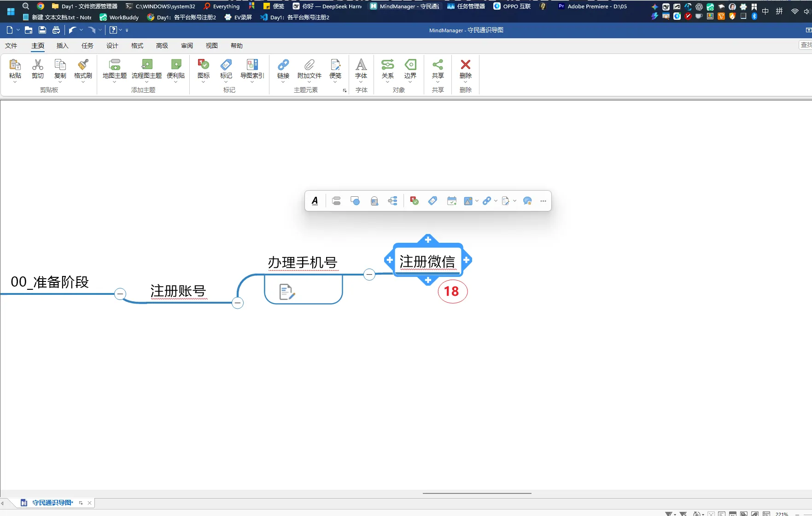The image size is (812, 516).
Task: Collapse the 办理手机号 branch toggle
Action: pos(369,275)
